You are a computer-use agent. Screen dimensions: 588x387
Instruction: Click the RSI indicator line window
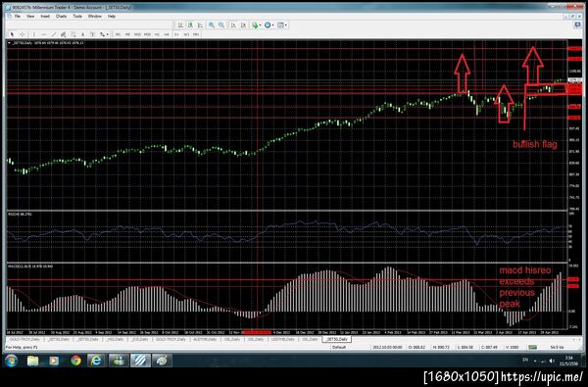coord(287,236)
